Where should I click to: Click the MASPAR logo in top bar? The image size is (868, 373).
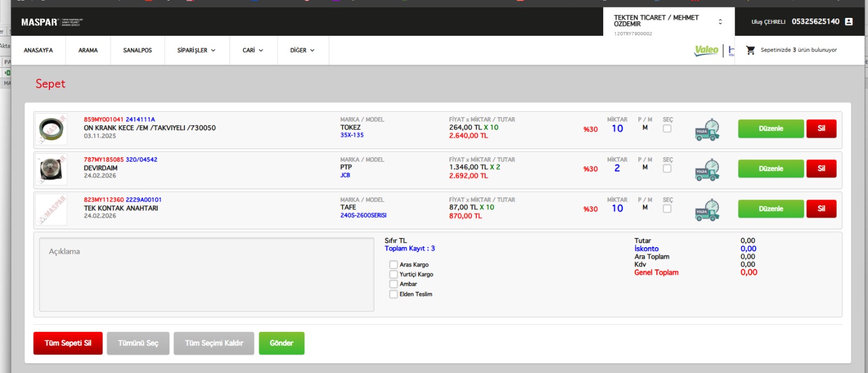(52, 22)
